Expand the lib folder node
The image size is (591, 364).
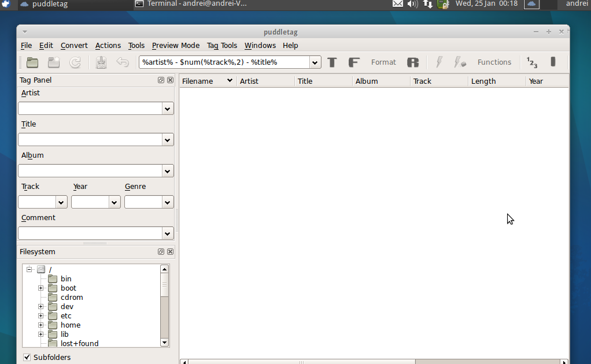tap(40, 335)
